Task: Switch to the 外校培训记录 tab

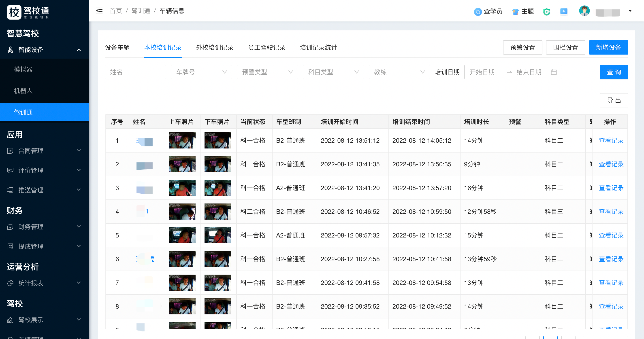Action: [x=215, y=47]
